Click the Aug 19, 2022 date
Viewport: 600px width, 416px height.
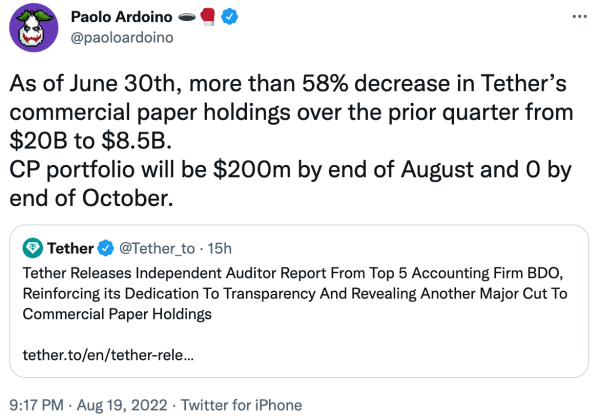[x=122, y=405]
